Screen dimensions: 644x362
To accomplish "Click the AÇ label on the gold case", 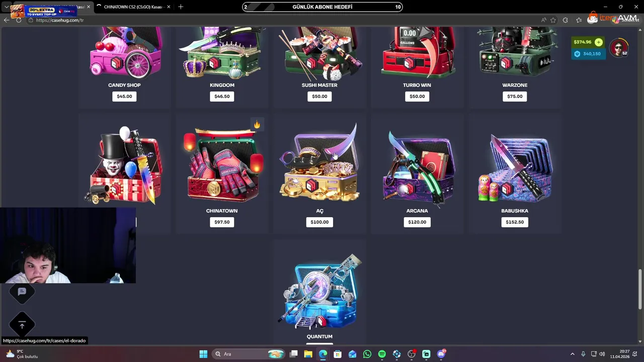I will click(x=319, y=211).
